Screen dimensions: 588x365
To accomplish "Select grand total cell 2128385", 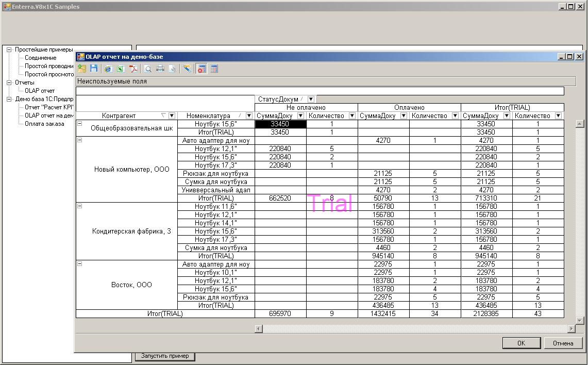I will click(x=486, y=313).
